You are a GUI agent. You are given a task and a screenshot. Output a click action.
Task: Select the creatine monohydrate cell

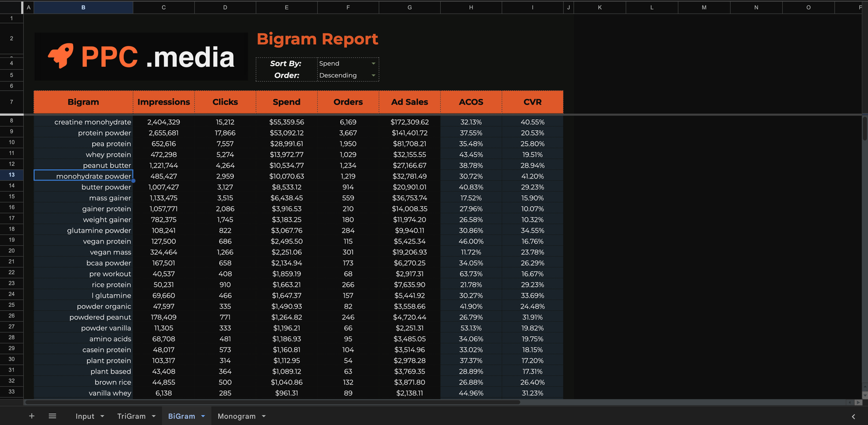(84, 122)
